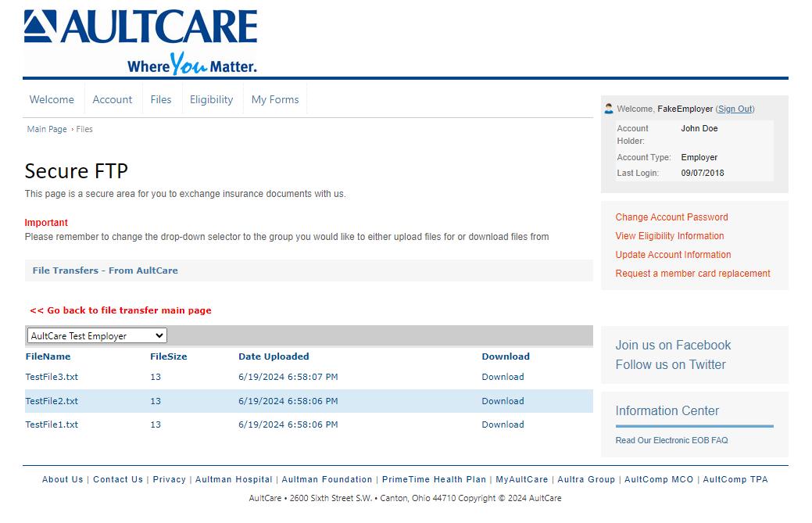This screenshot has width=812, height=523.
Task: Download TestFile1.txt
Action: point(503,424)
